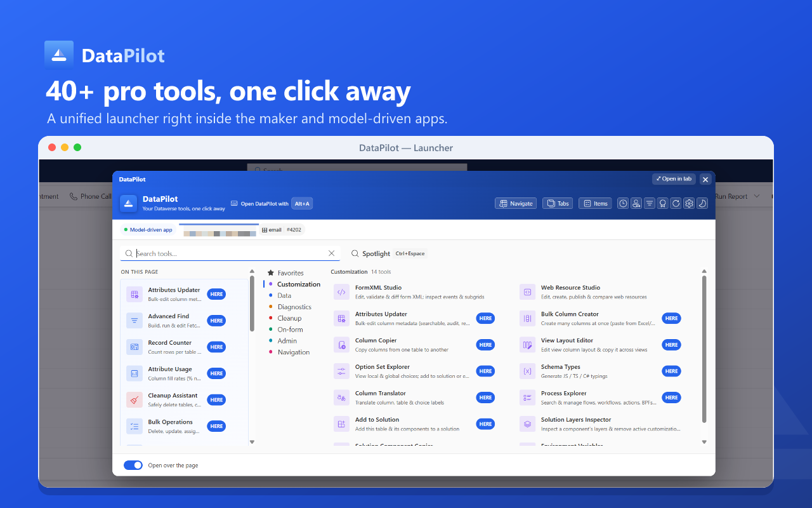Launch Column Copier with HERE button

[x=485, y=345]
